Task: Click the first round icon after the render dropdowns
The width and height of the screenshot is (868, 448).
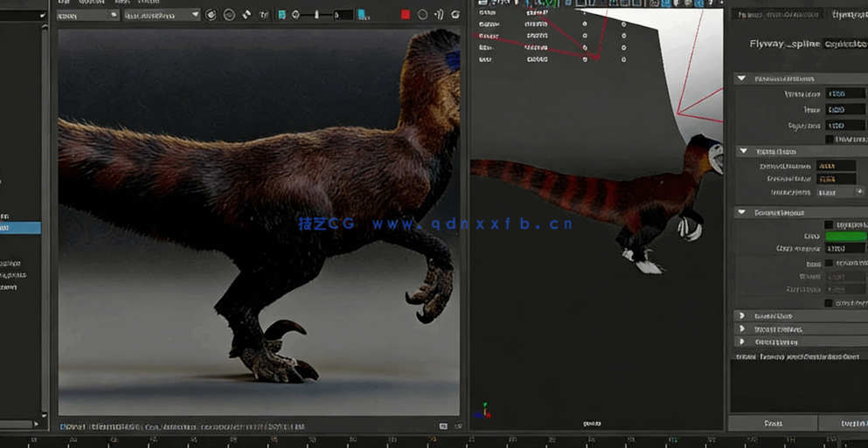Action: [x=211, y=15]
